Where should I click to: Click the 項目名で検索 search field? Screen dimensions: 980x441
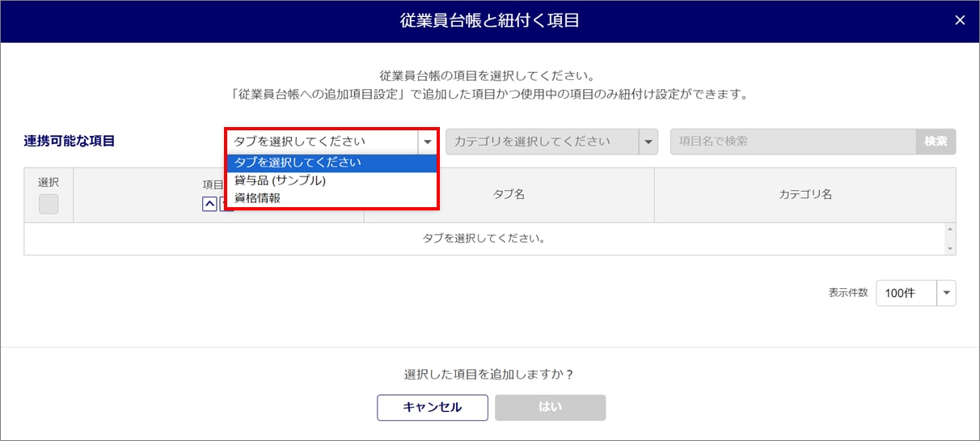pos(792,141)
